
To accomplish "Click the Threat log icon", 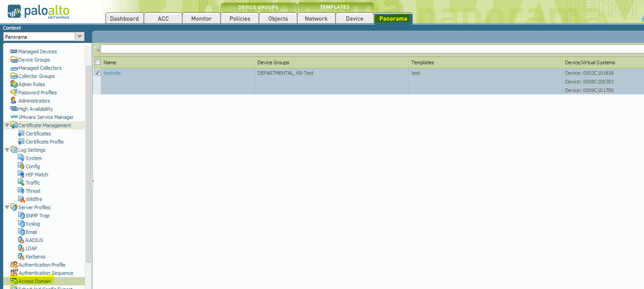I will click(x=21, y=191).
